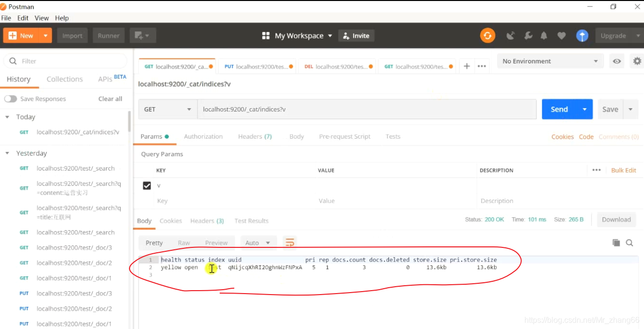644x329 pixels.
Task: Switch to the DEL localhost:9200/tes request tab
Action: [337, 66]
